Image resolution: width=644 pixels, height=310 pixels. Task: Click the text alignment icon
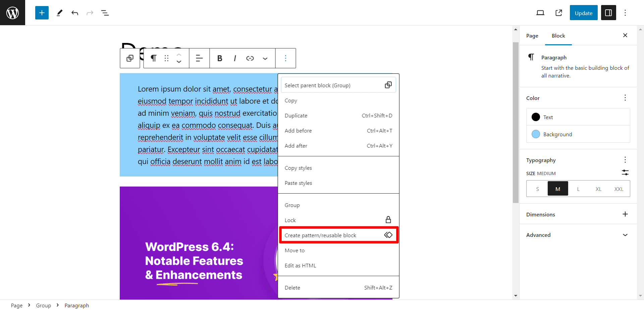point(199,58)
